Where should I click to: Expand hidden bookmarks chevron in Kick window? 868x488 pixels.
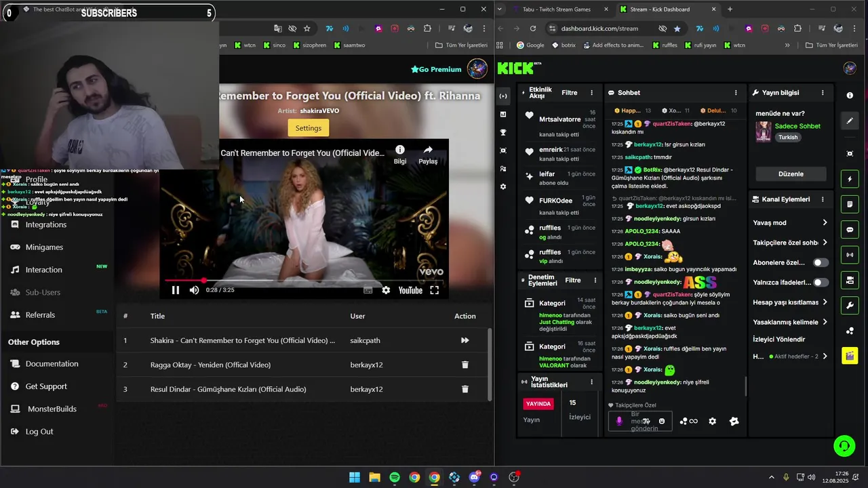point(787,45)
